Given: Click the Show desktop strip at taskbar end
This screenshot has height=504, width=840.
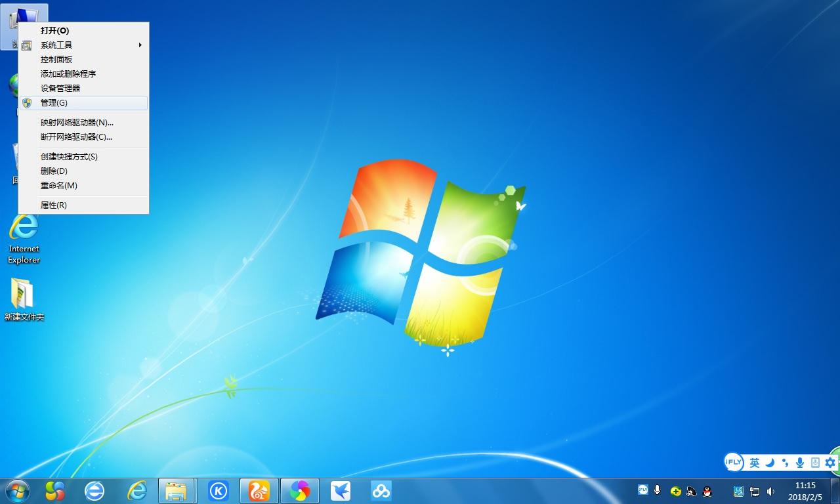Looking at the screenshot, I should 835,491.
